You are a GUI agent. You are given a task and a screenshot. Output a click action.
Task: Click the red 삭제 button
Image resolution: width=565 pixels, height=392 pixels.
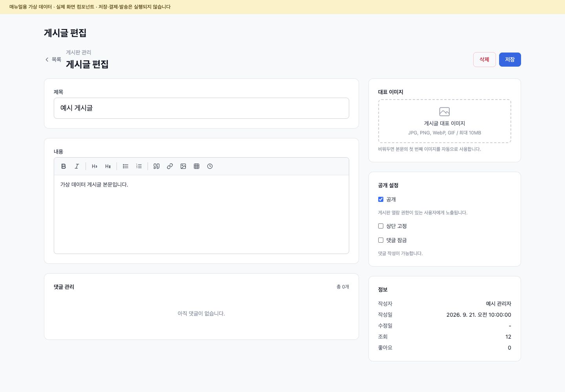485,60
